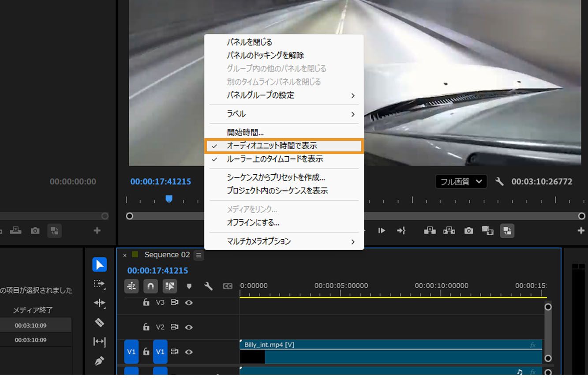The width and height of the screenshot is (588, 380).
Task: Click the V1 source patch button
Action: (x=131, y=352)
